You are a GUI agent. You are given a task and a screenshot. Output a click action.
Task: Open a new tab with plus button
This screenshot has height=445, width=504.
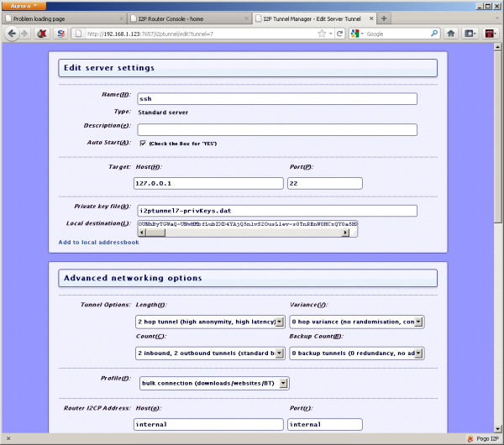click(x=384, y=18)
